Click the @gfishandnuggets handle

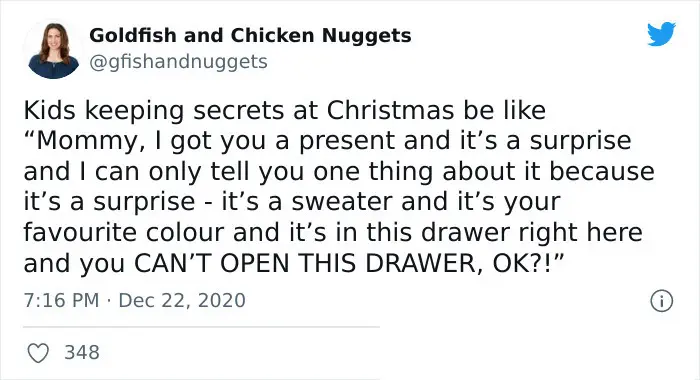[x=179, y=62]
